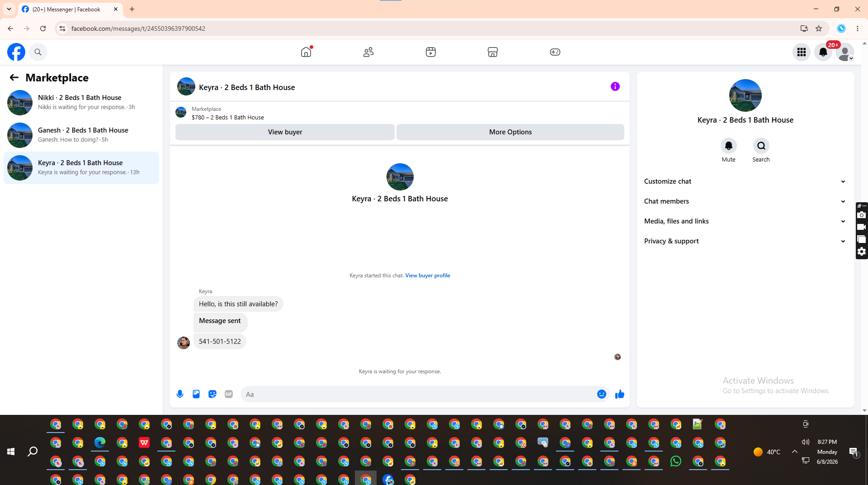Open the tab search dropdown arrow
Image resolution: width=868 pixels, height=485 pixels.
pyautogui.click(x=9, y=9)
